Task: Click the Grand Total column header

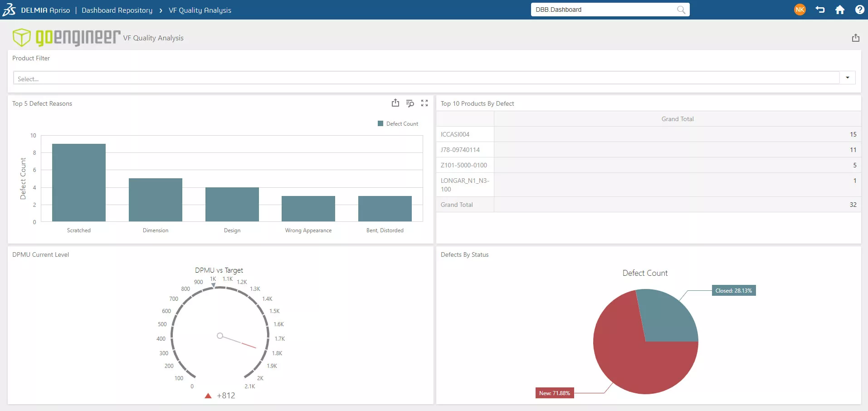Action: 677,119
